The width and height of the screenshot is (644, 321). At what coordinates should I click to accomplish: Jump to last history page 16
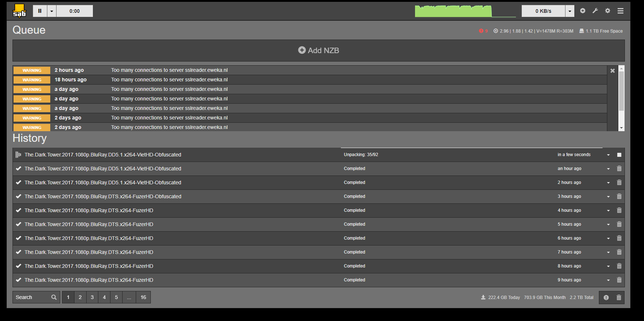[x=143, y=297]
